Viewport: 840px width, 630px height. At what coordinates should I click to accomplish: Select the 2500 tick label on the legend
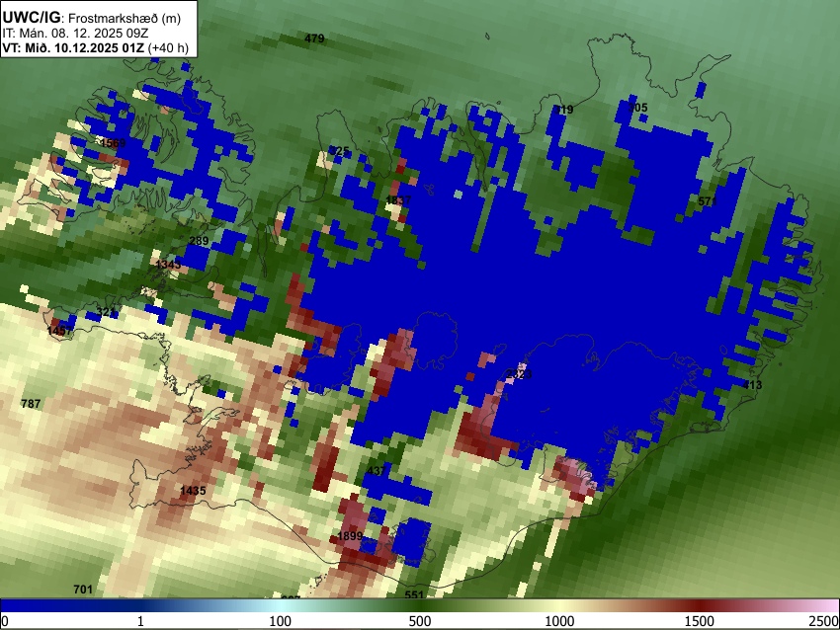(x=825, y=621)
